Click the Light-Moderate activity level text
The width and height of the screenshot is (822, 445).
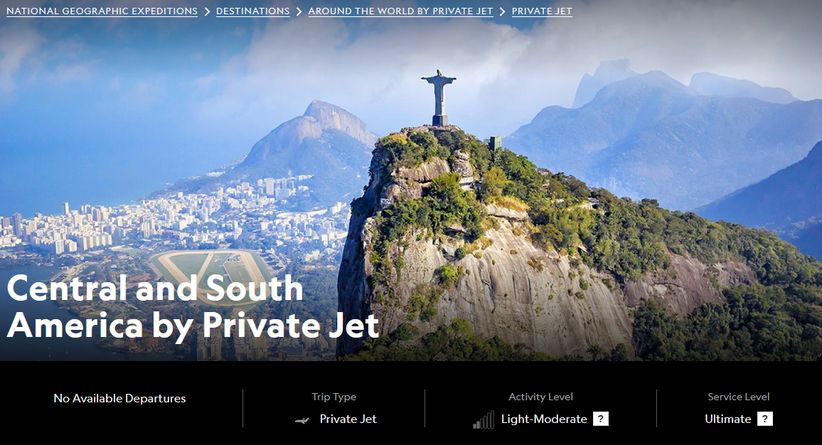pyautogui.click(x=544, y=419)
